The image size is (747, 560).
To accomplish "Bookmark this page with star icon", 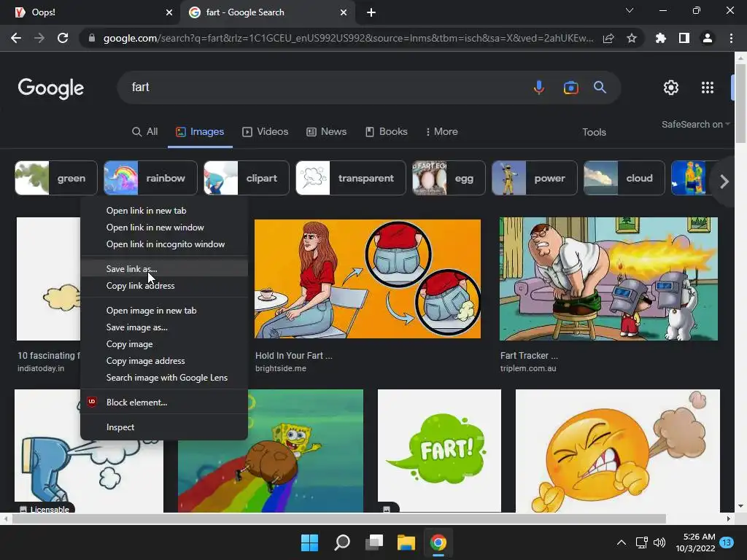I will coord(632,38).
